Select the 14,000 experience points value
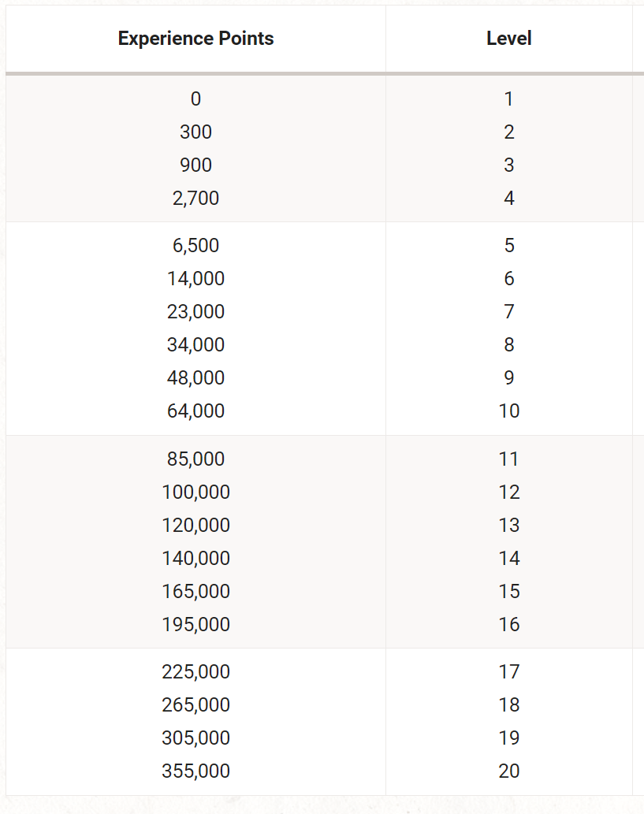This screenshot has width=644, height=814. [195, 279]
